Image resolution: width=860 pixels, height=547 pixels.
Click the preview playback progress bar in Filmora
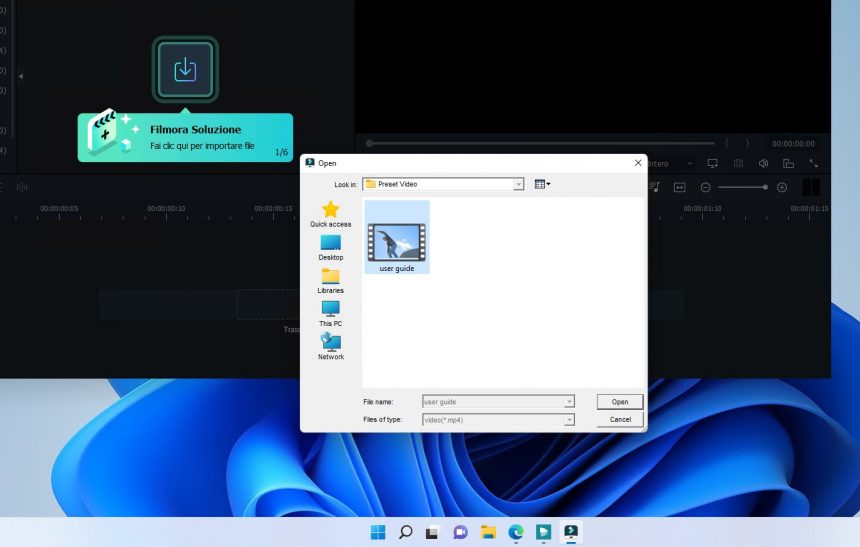pos(541,143)
